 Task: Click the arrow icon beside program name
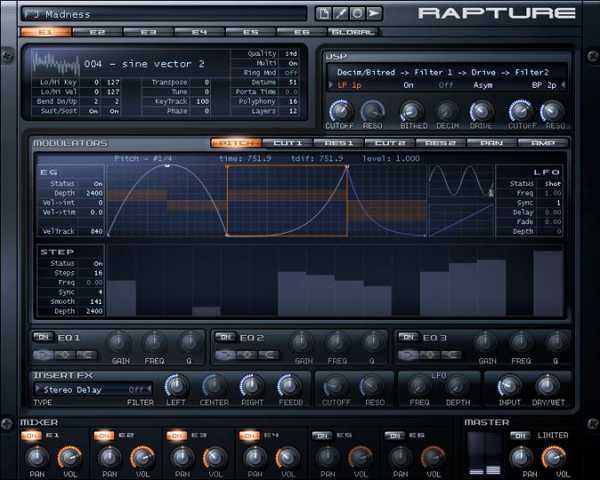pyautogui.click(x=374, y=13)
